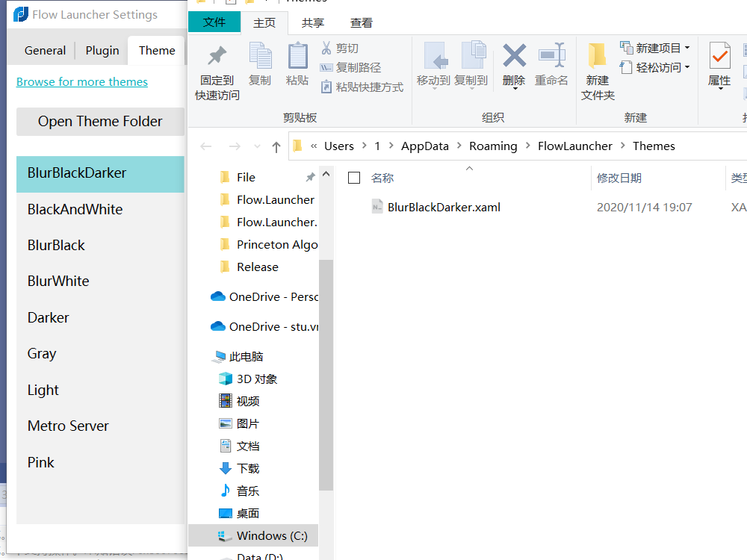Select the BlackAndWhite theme
Screen dimensions: 747x560
pos(100,210)
